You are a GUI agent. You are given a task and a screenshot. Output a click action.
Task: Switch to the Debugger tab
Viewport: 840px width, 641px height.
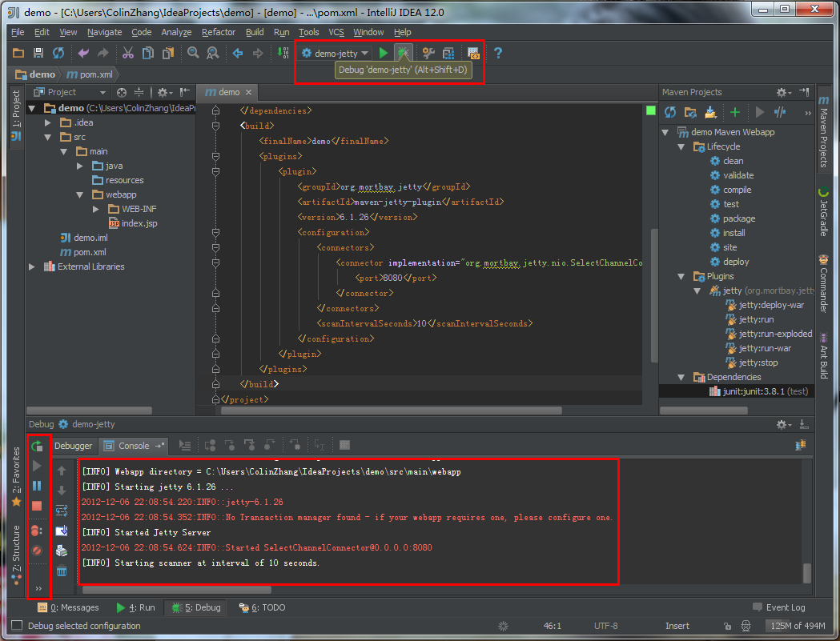point(73,446)
